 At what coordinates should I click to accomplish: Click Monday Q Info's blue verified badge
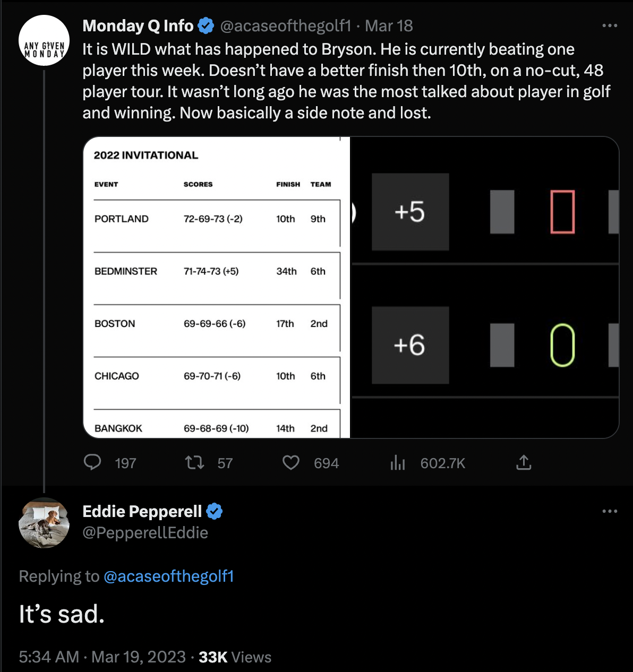206,25
